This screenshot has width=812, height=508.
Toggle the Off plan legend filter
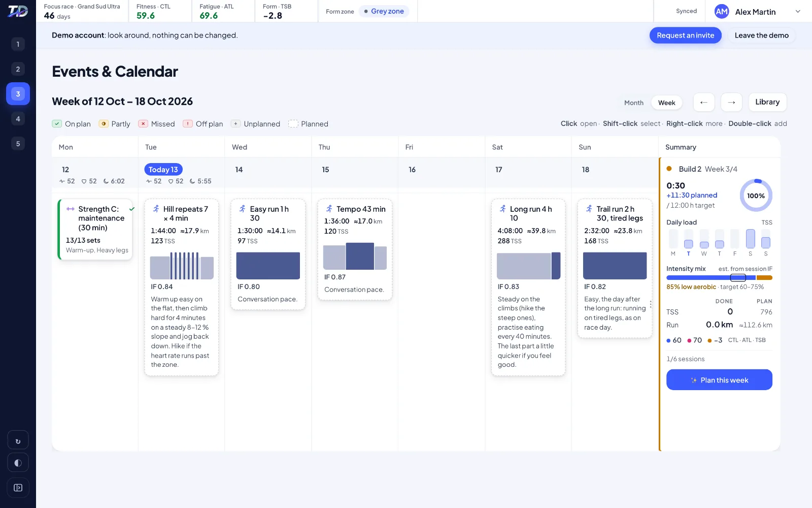pyautogui.click(x=203, y=124)
